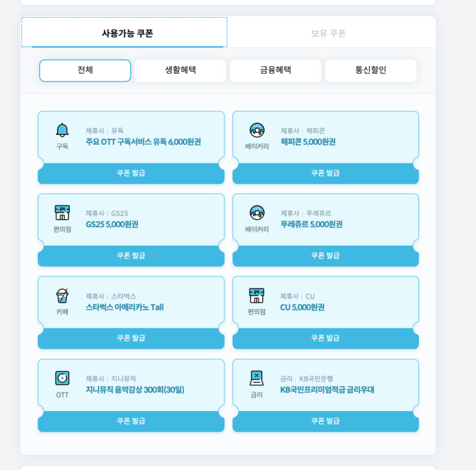Click the 제휴사 스타벅스 partner label
Image resolution: width=476 pixels, height=470 pixels.
pos(111,296)
